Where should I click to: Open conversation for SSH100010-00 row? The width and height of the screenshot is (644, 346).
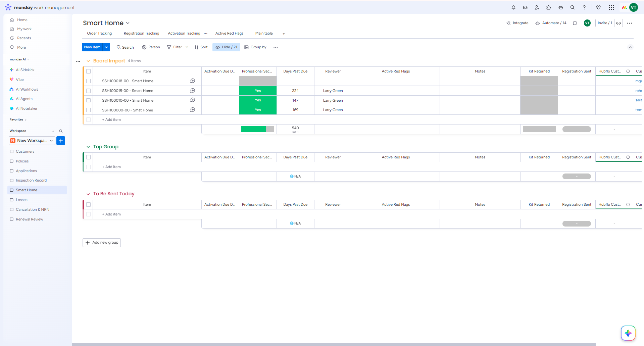click(x=193, y=100)
